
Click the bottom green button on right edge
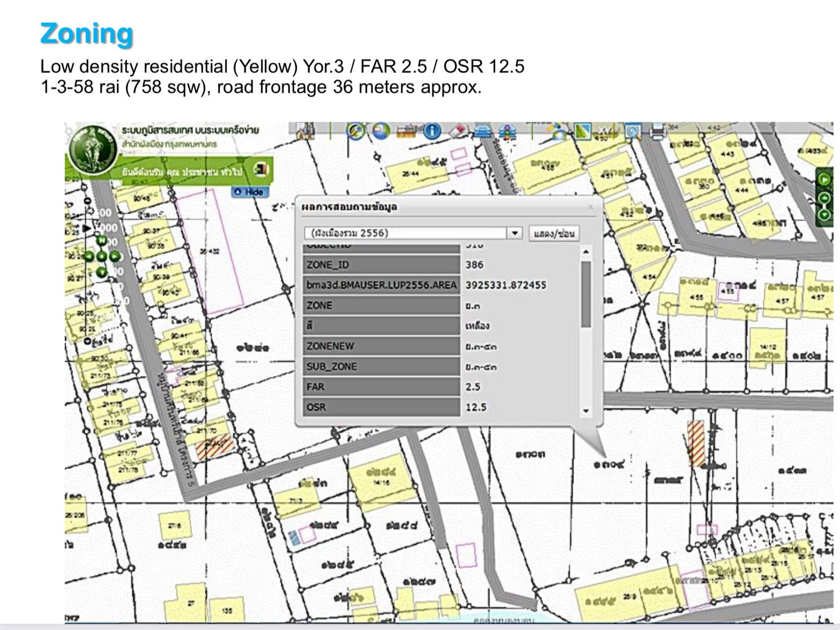[x=825, y=216]
